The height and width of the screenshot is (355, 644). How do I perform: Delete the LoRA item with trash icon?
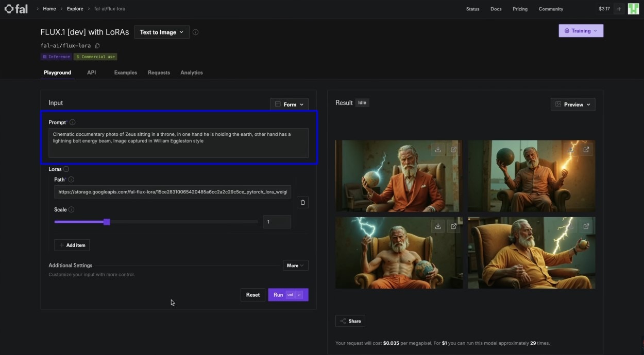(302, 203)
